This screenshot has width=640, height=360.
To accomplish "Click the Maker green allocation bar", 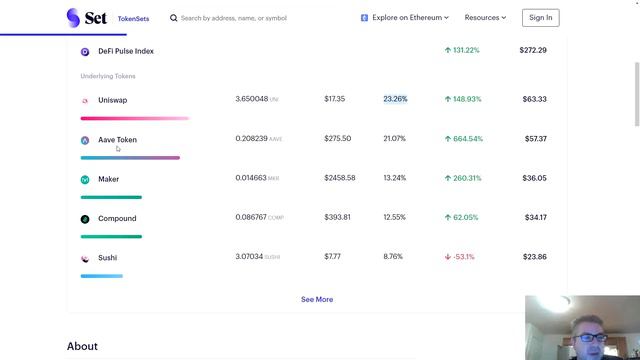I will [x=111, y=197].
